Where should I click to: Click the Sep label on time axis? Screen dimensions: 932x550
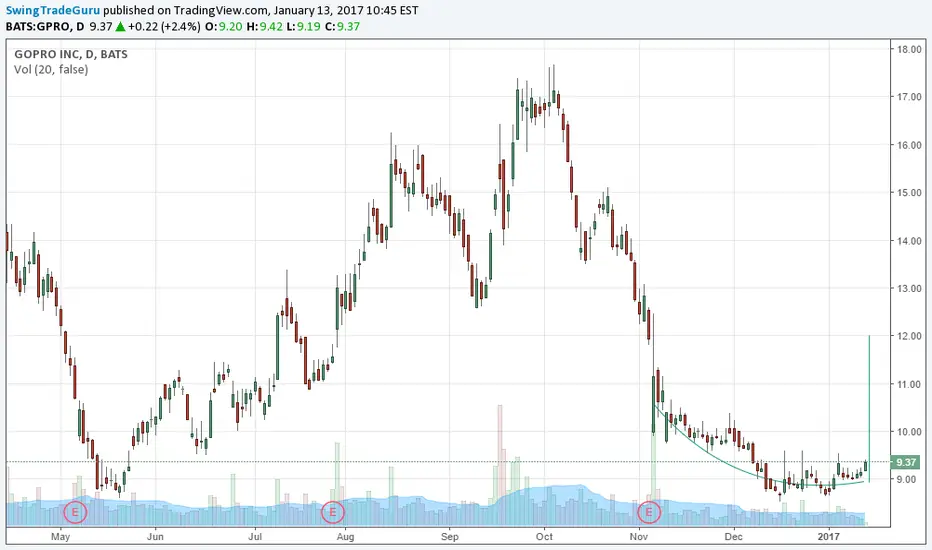[x=450, y=536]
